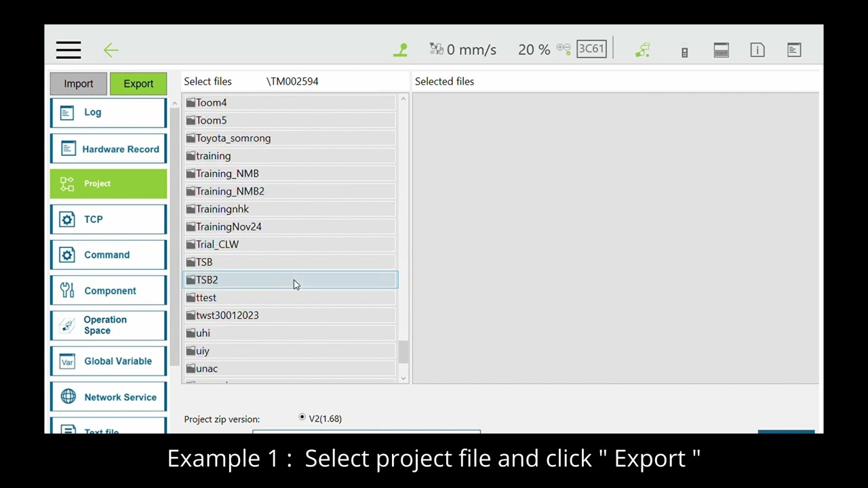Click the 3C61 robot ID indicator
This screenshot has height=488, width=868.
(x=591, y=49)
